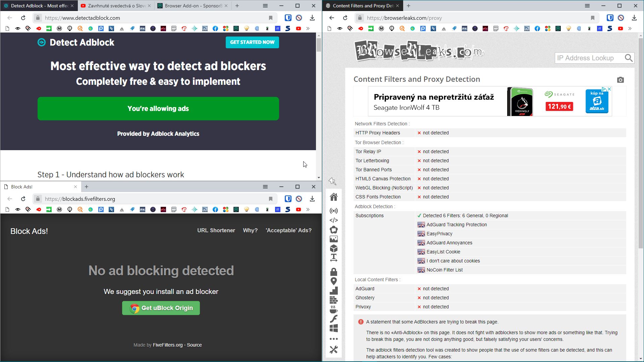
Task: Open downloads in the blockads.fivefilters.org window
Action: click(312, 199)
